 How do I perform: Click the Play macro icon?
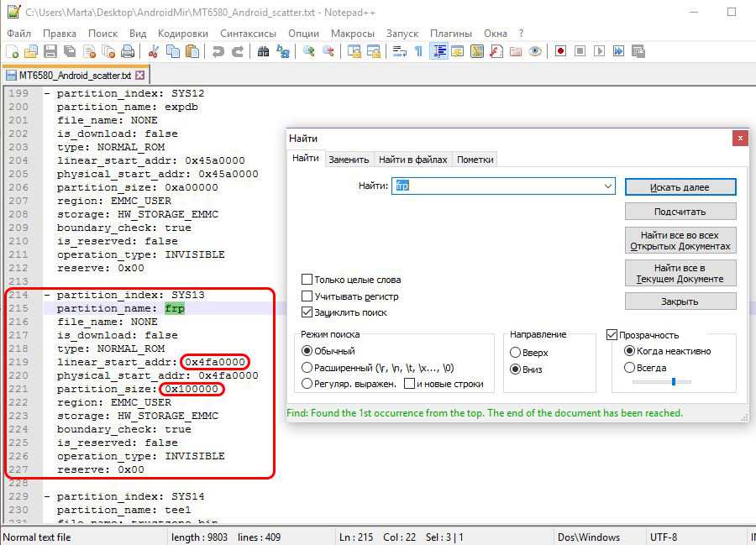pyautogui.click(x=599, y=51)
